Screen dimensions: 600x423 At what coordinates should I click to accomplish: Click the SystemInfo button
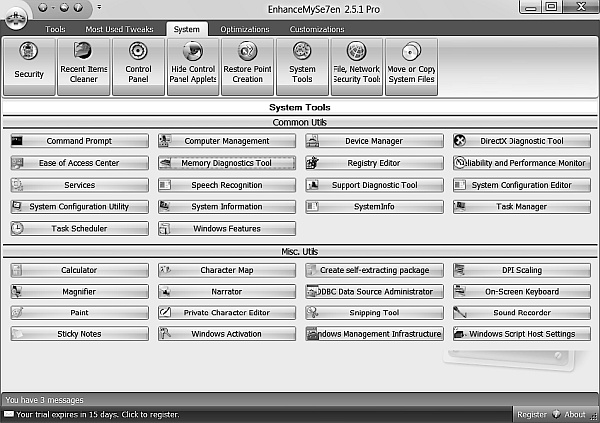pos(374,206)
